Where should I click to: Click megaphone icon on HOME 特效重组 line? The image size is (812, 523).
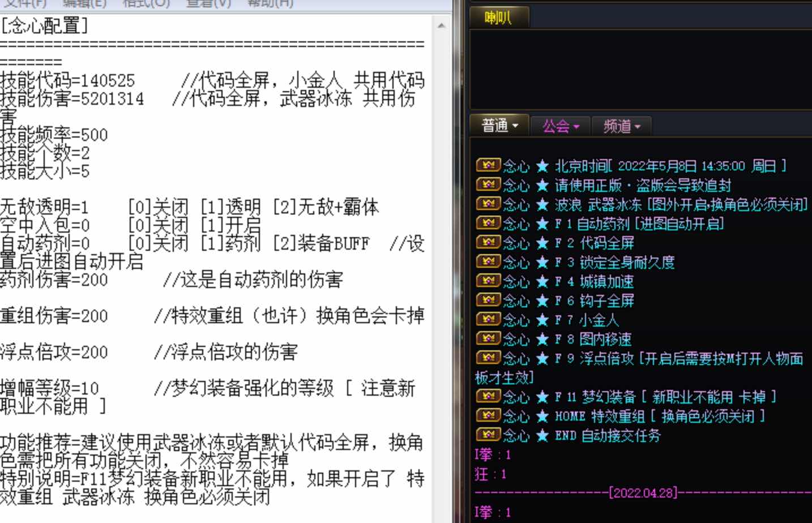click(488, 415)
